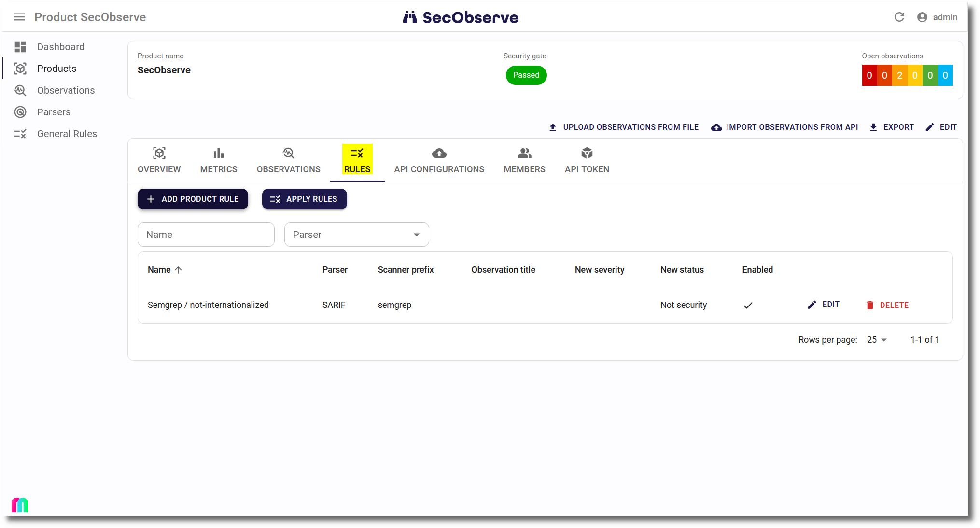Click the Enabled checkmark for Semgrep rule
Image resolution: width=980 pixels, height=528 pixels.
tap(748, 305)
